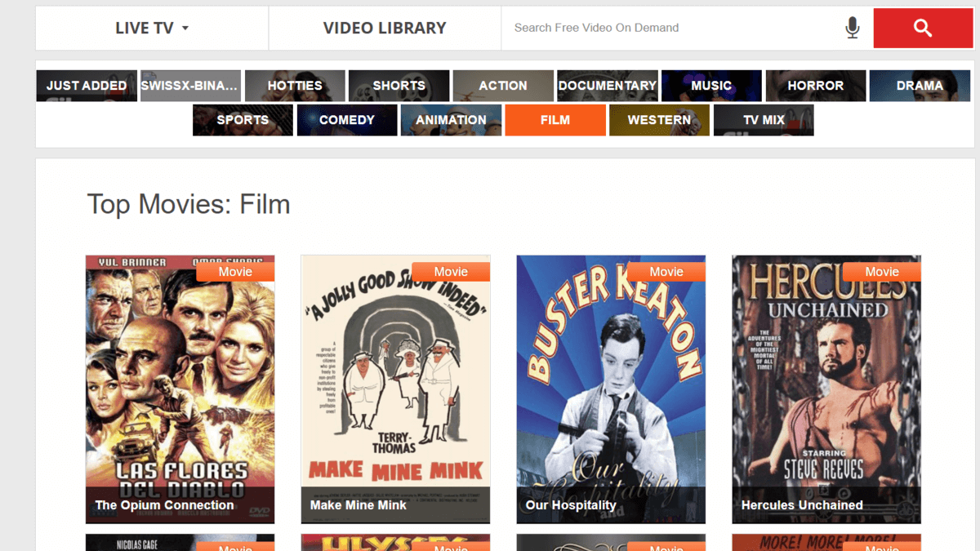
Task: Open the Video Library tab
Action: 385,28
